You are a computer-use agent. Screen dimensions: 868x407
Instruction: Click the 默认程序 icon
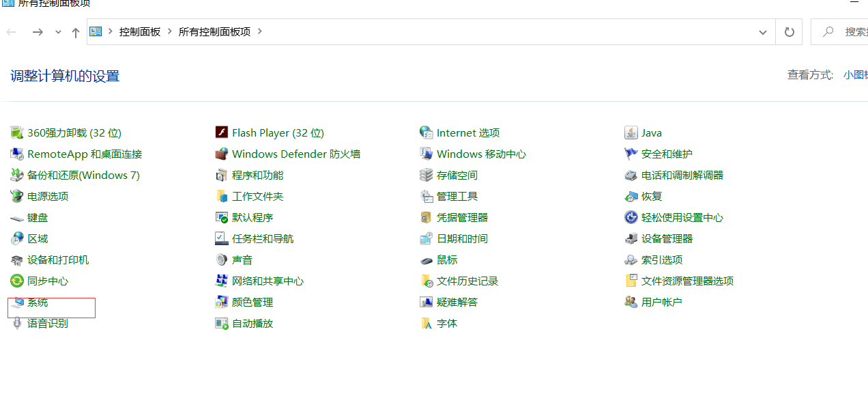[222, 217]
